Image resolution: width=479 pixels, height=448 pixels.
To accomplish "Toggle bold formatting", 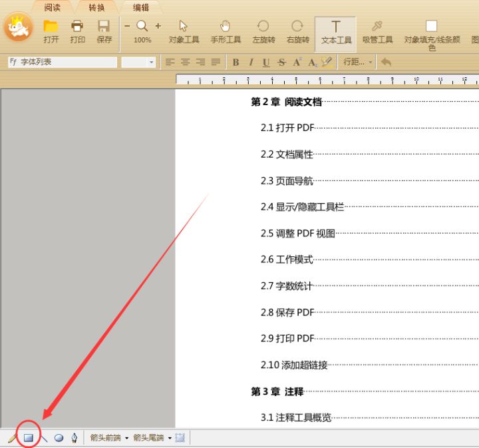I will 236,63.
